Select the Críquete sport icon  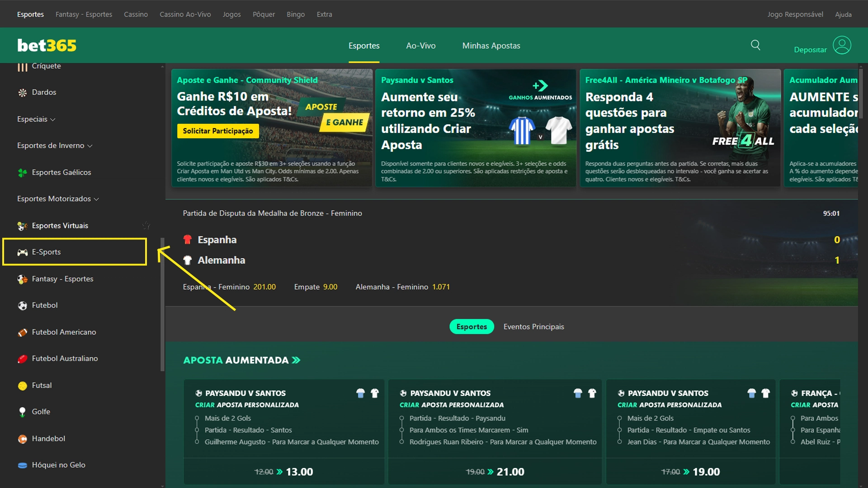coord(22,66)
